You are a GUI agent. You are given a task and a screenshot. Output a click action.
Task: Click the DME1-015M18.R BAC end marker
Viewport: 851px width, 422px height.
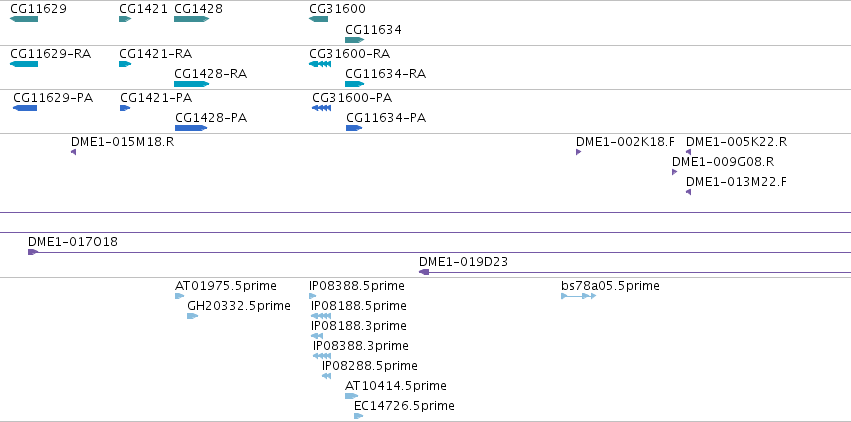pos(73,152)
